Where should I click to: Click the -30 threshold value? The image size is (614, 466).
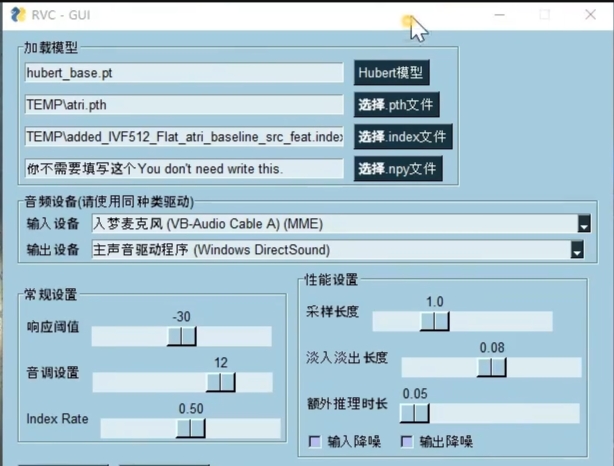182,316
